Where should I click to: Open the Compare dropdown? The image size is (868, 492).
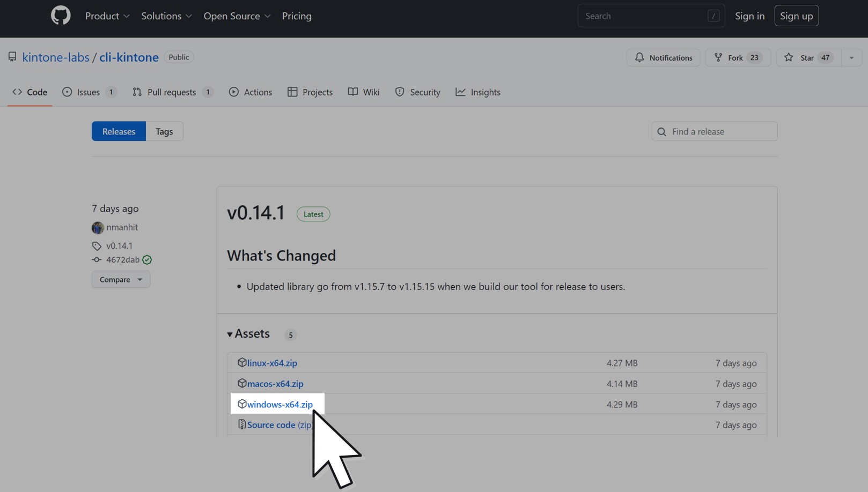click(x=121, y=279)
